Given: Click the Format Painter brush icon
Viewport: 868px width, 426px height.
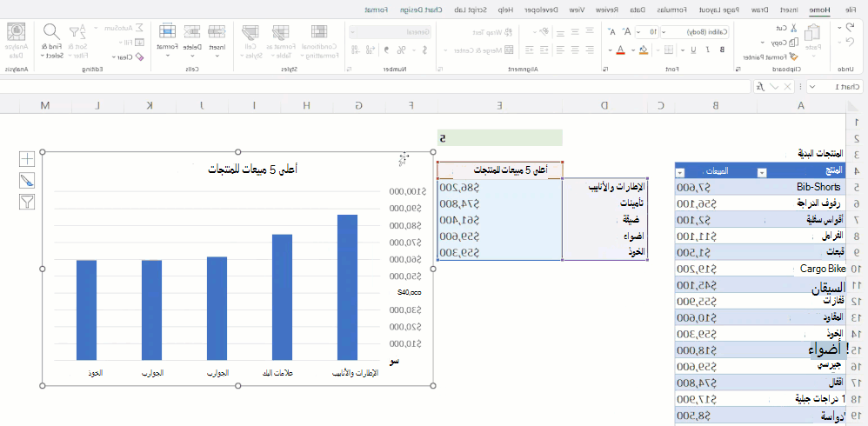Looking at the screenshot, I should tap(794, 57).
